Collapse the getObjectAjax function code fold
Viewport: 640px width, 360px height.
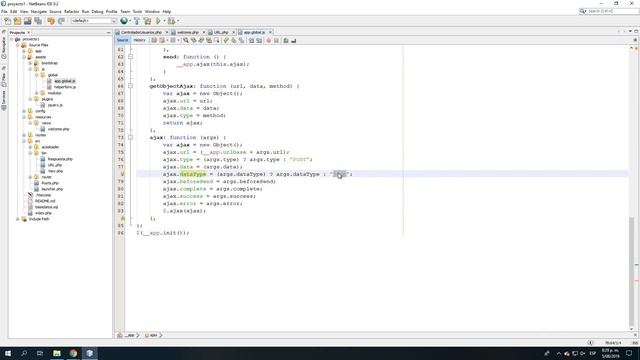(131, 86)
